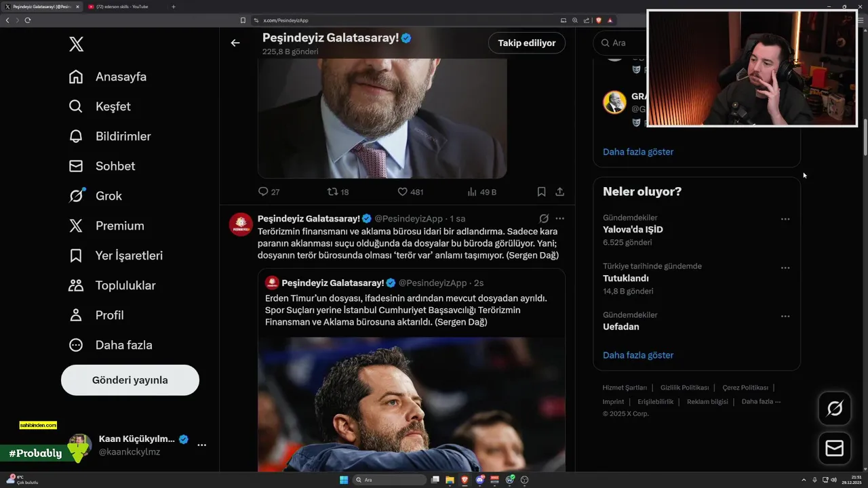This screenshot has height=488, width=868.
Task: Open Yer İşaretleri bookmarks
Action: tap(116, 256)
